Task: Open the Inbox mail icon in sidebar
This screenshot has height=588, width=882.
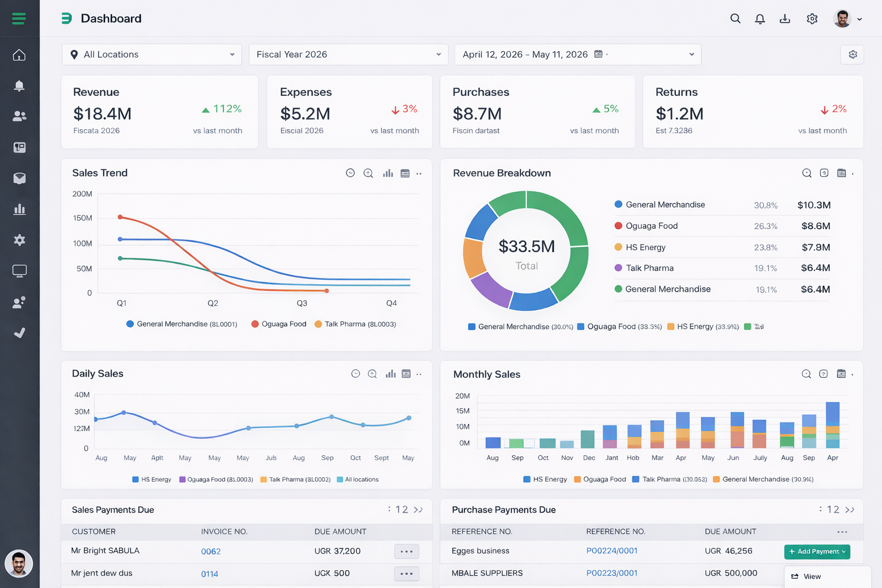Action: click(x=19, y=178)
